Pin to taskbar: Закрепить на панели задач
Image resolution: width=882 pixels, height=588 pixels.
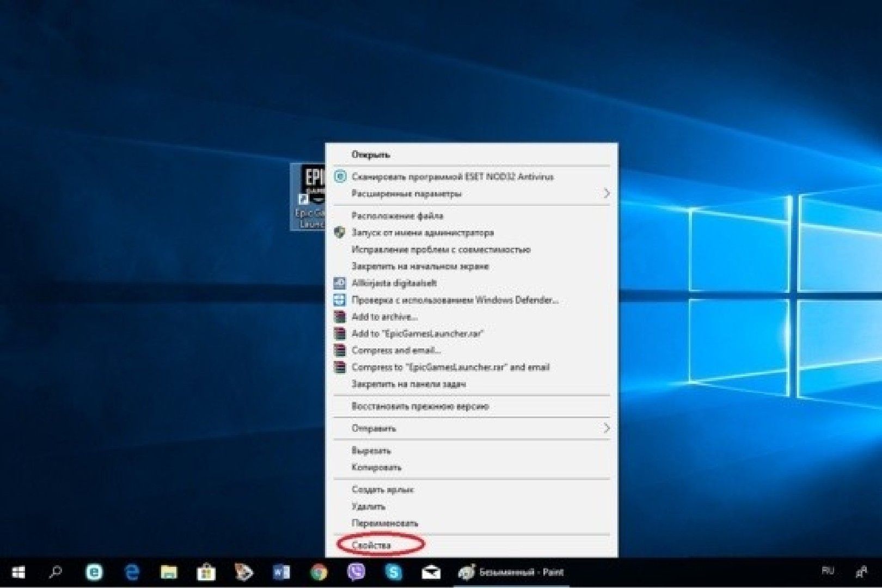[x=471, y=384]
